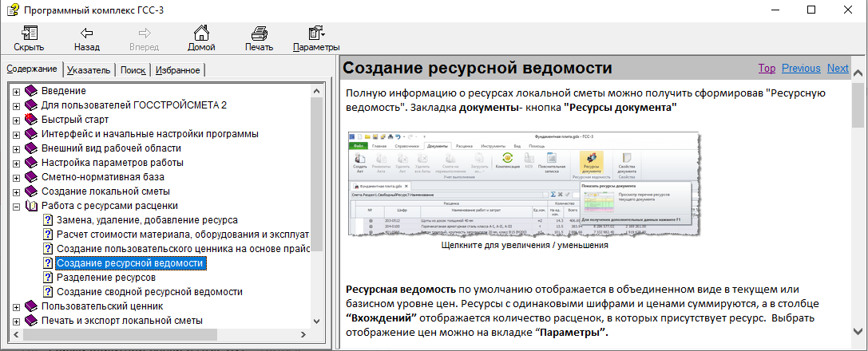Click the heading Создание ресурсной ведомости
This screenshot has height=351, width=868.
[x=478, y=69]
